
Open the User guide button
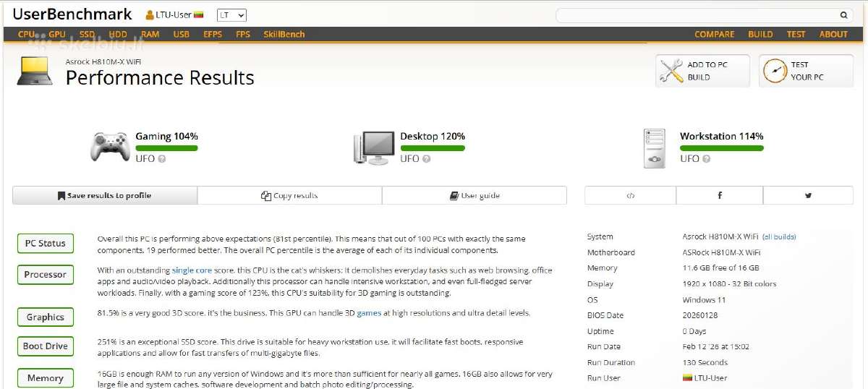[475, 195]
